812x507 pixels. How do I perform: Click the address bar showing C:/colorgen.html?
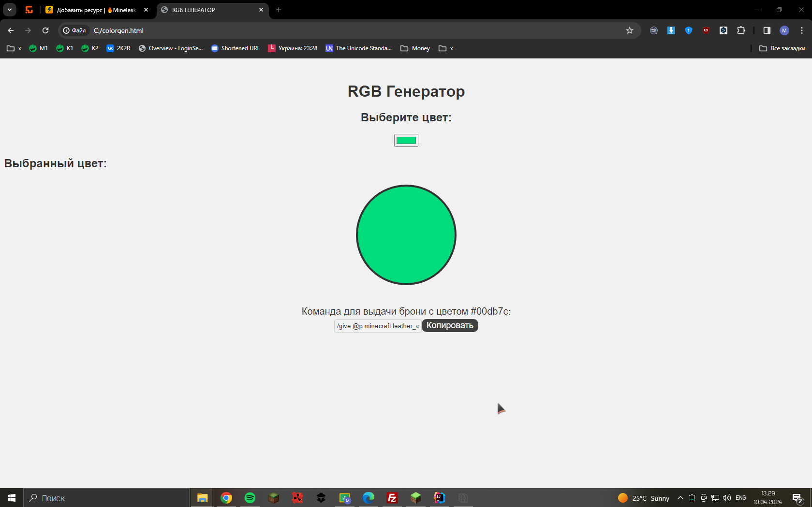(339, 30)
